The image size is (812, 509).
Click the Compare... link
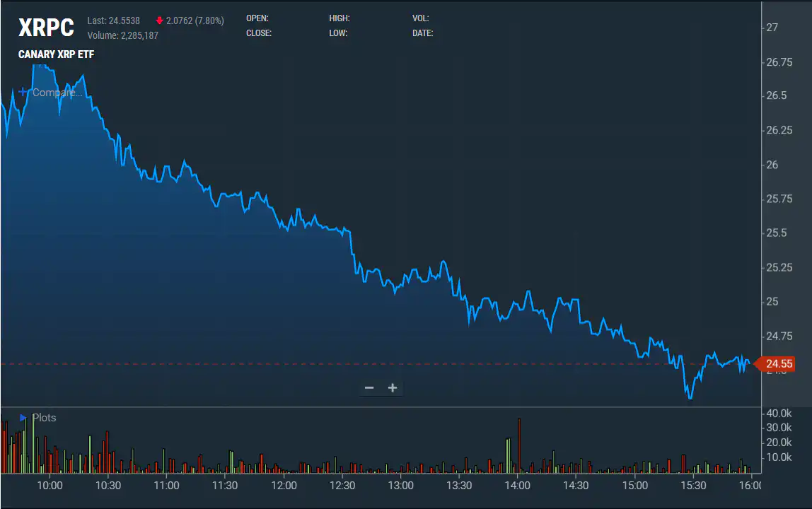point(57,93)
